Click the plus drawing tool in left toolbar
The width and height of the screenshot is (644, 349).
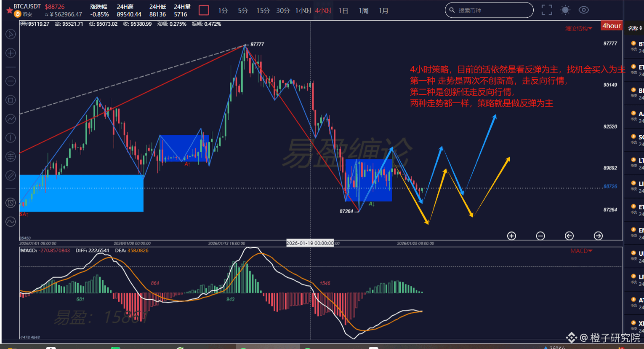coord(11,53)
